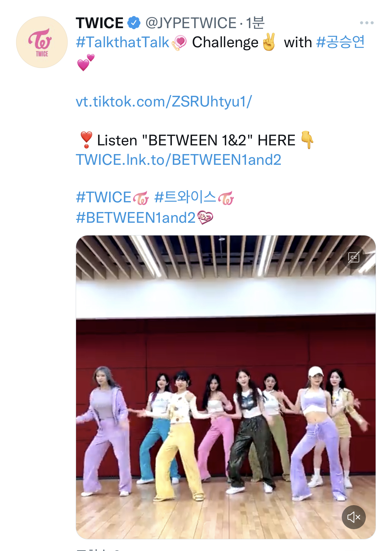The width and height of the screenshot is (392, 551).
Task: Open the #트와이스 hashtag
Action: [x=185, y=197]
